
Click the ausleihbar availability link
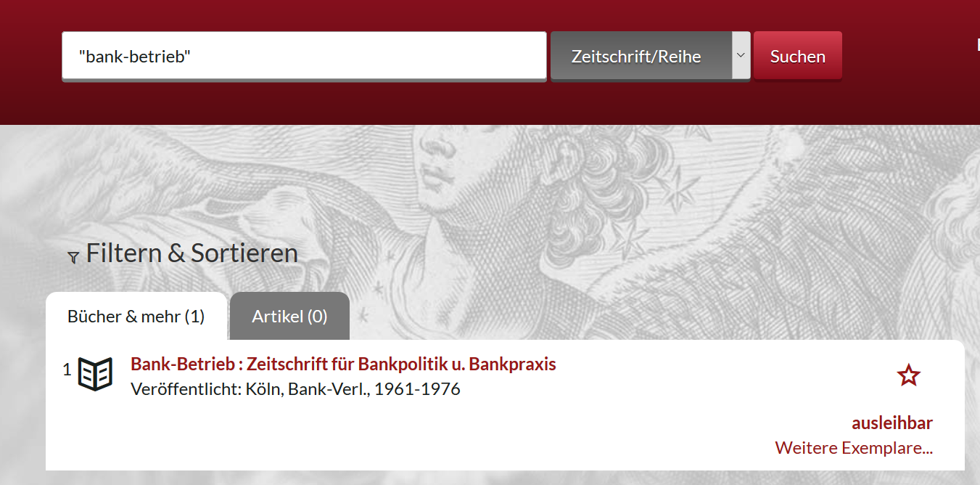pos(892,423)
